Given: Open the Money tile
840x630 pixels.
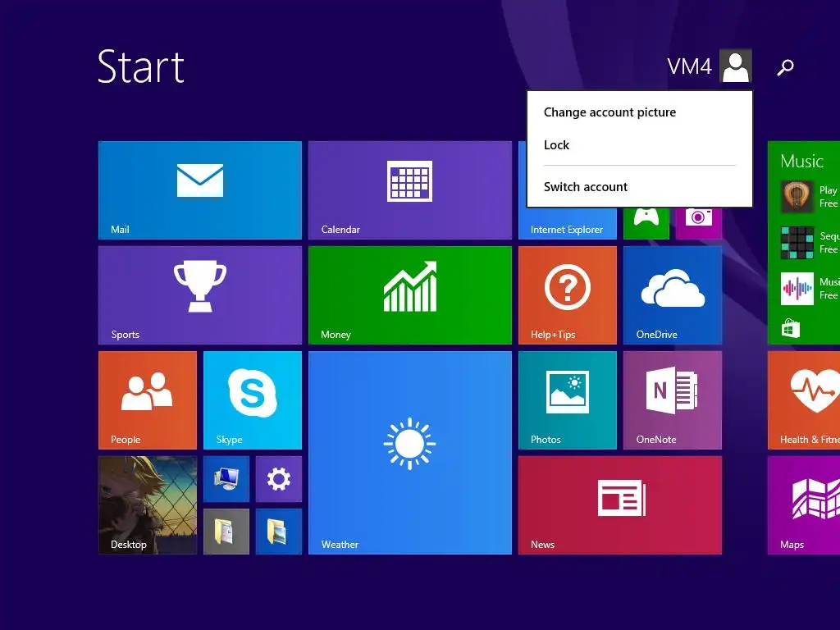Looking at the screenshot, I should 410,295.
